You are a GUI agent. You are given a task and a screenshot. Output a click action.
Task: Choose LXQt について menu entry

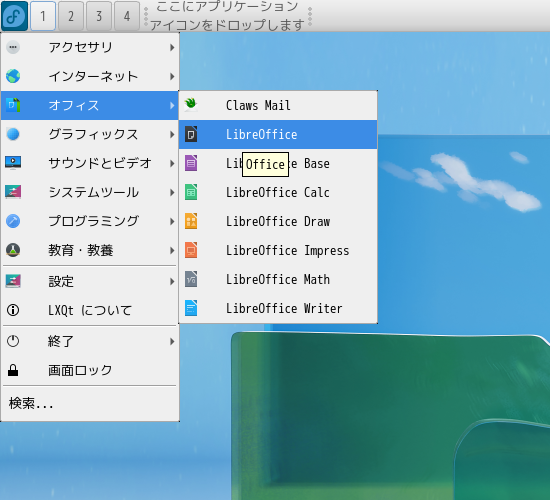(x=90, y=310)
